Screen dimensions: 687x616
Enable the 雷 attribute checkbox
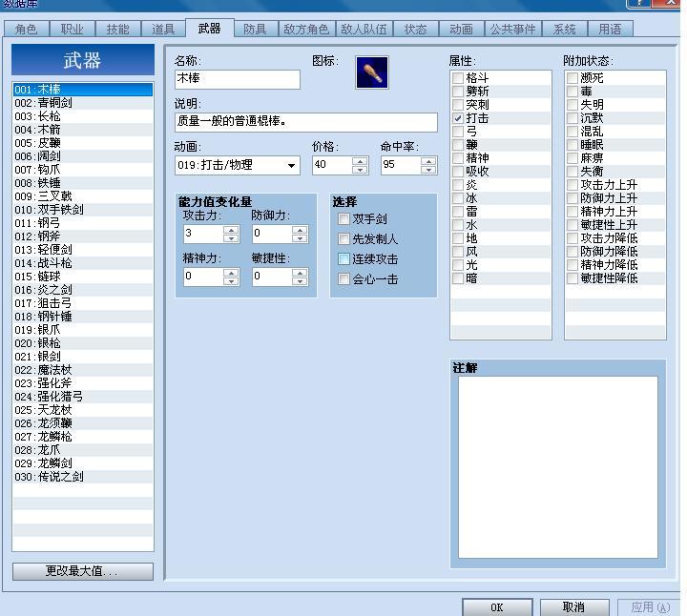(x=458, y=212)
